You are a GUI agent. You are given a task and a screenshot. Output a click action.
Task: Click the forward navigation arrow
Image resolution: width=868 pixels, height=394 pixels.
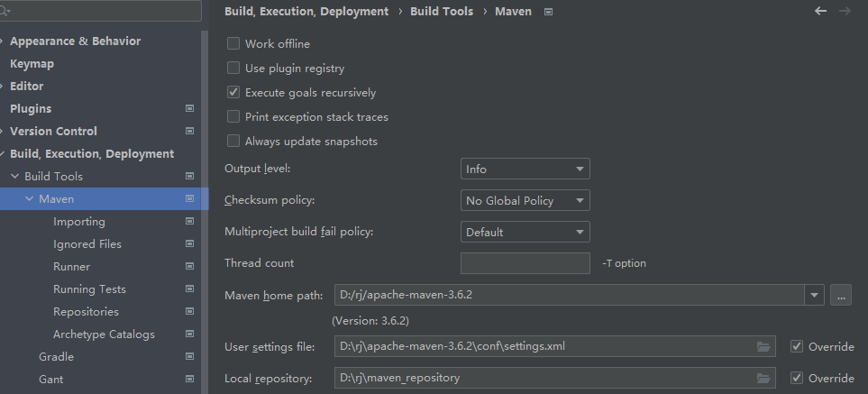pos(845,12)
